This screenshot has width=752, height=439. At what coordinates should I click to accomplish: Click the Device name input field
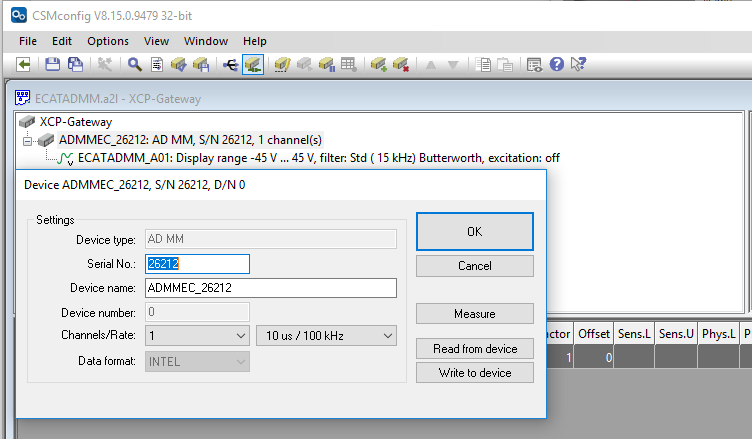(271, 288)
